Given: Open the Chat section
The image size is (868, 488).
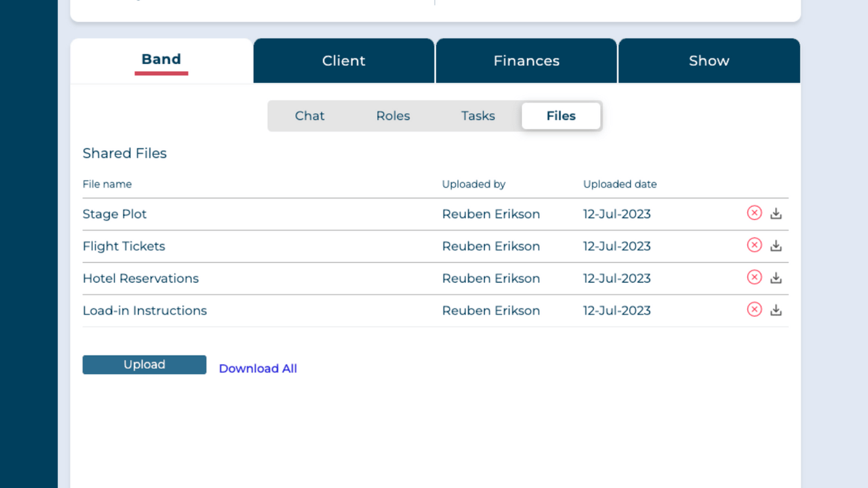Looking at the screenshot, I should (x=310, y=115).
